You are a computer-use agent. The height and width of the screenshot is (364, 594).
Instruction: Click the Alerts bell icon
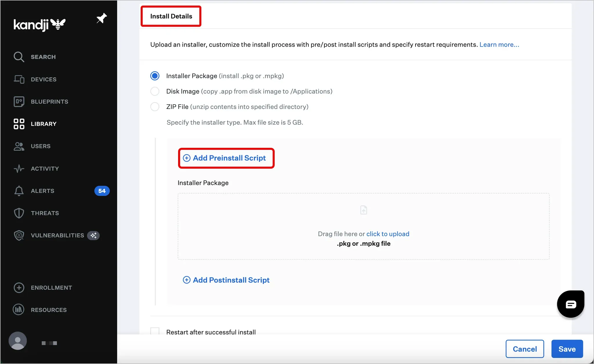point(19,191)
